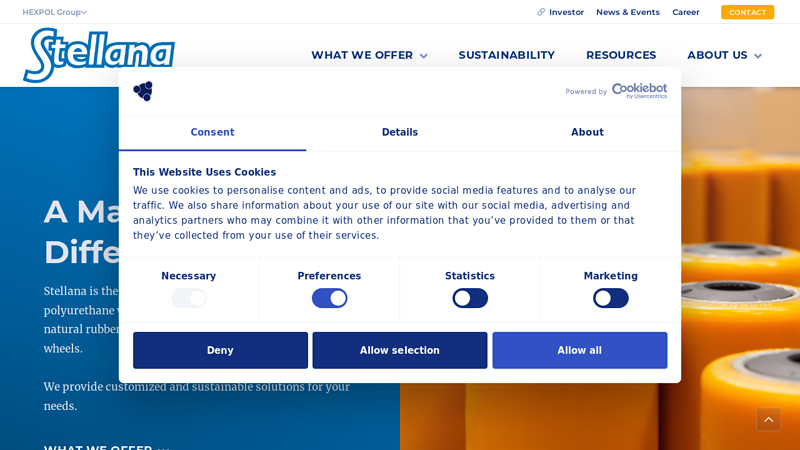The image size is (800, 450).
Task: Open the News & Events link
Action: pos(628,12)
